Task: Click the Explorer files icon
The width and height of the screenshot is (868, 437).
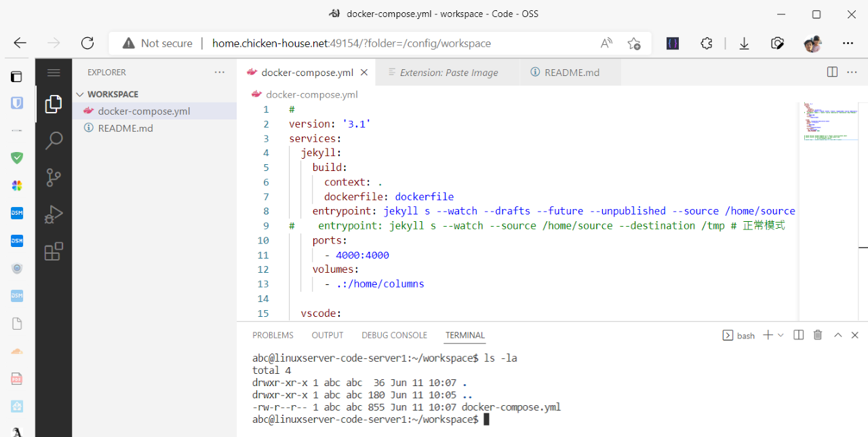Action: point(54,104)
